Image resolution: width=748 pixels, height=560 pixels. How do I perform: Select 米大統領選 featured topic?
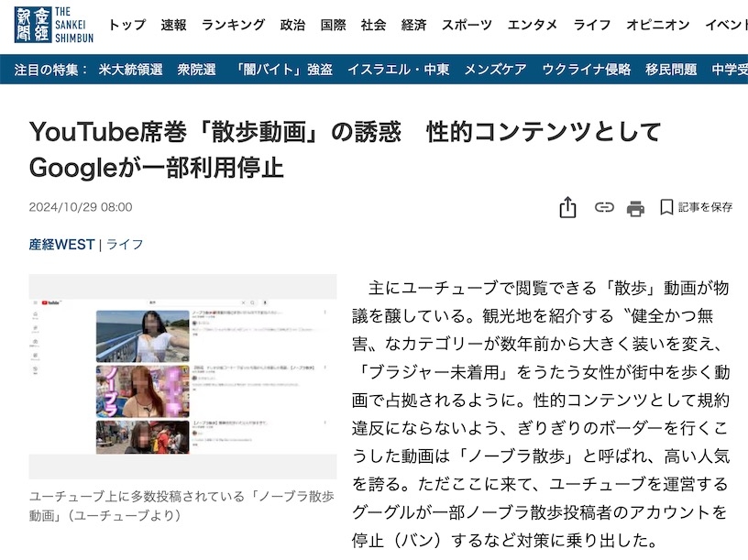point(131,70)
